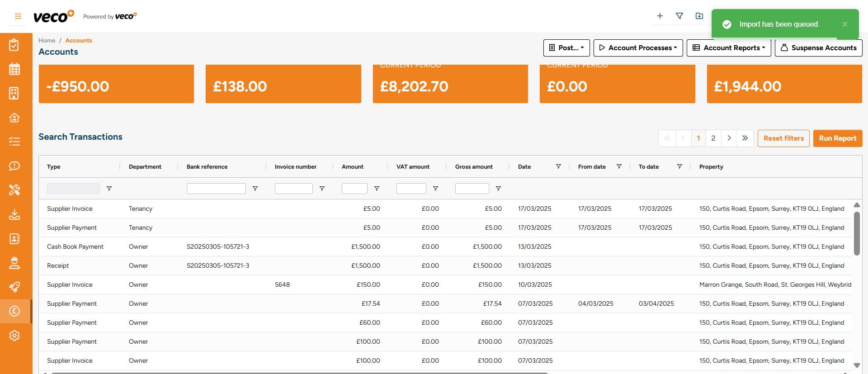
Task: Click the Run Report button
Action: point(837,138)
